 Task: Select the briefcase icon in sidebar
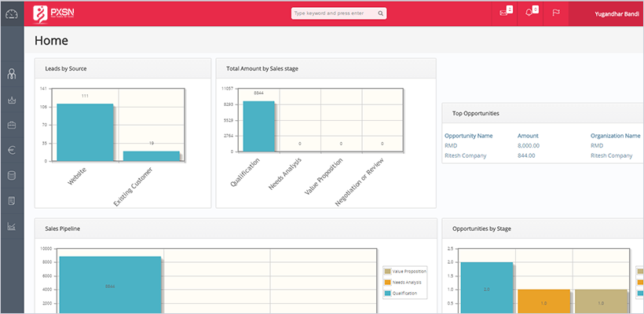click(11, 125)
